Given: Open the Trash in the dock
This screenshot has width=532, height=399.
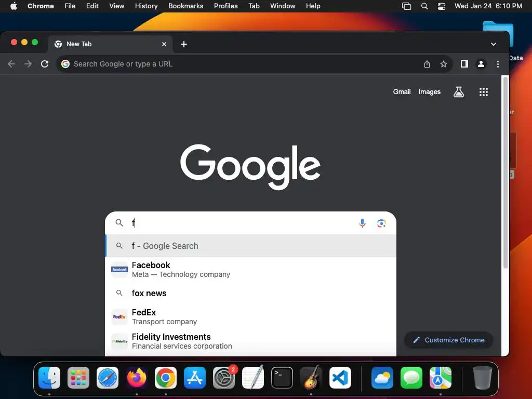Looking at the screenshot, I should pyautogui.click(x=483, y=378).
